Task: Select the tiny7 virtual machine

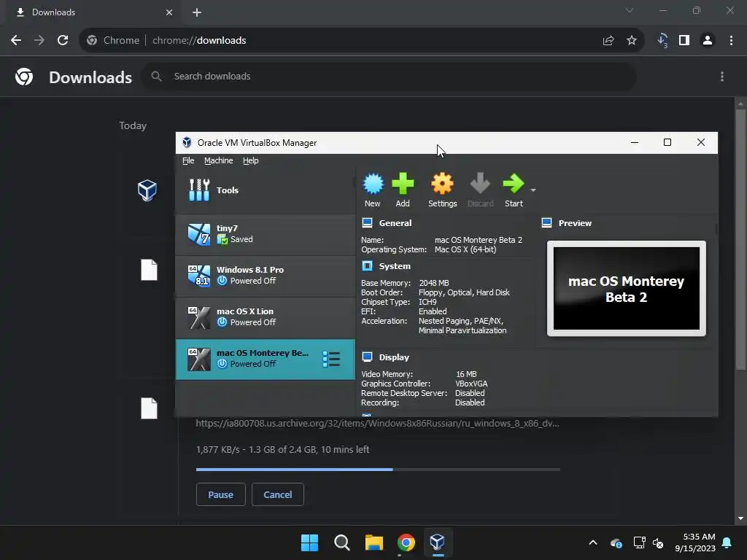Action: (x=266, y=234)
